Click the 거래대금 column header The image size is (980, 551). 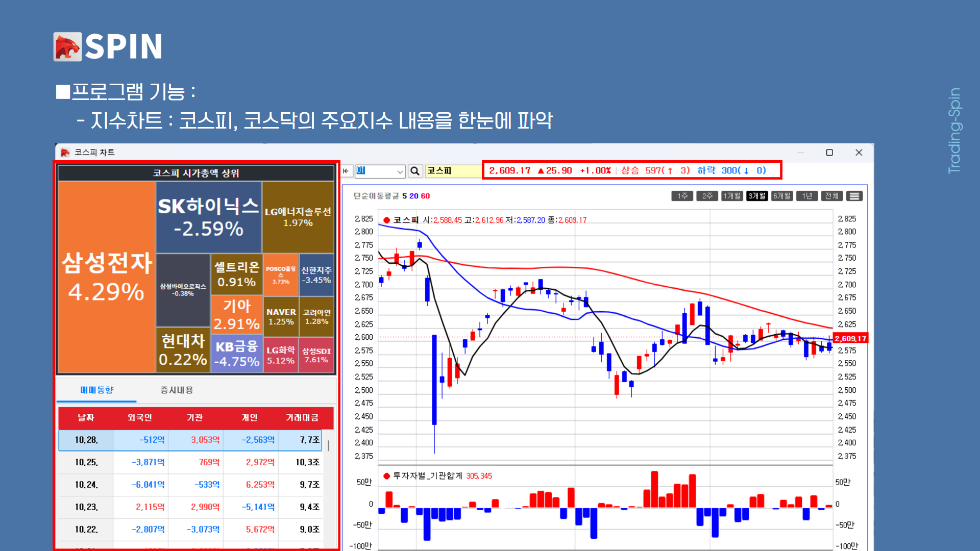(x=302, y=418)
